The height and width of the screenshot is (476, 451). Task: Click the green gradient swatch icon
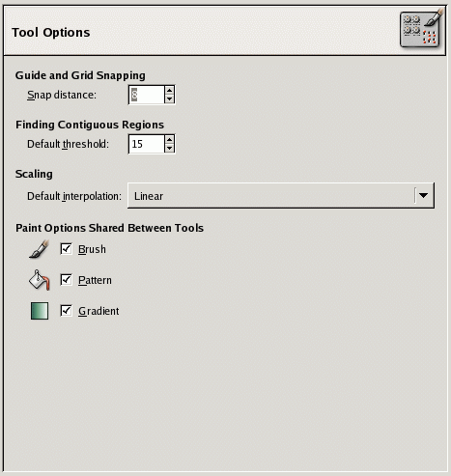40,311
